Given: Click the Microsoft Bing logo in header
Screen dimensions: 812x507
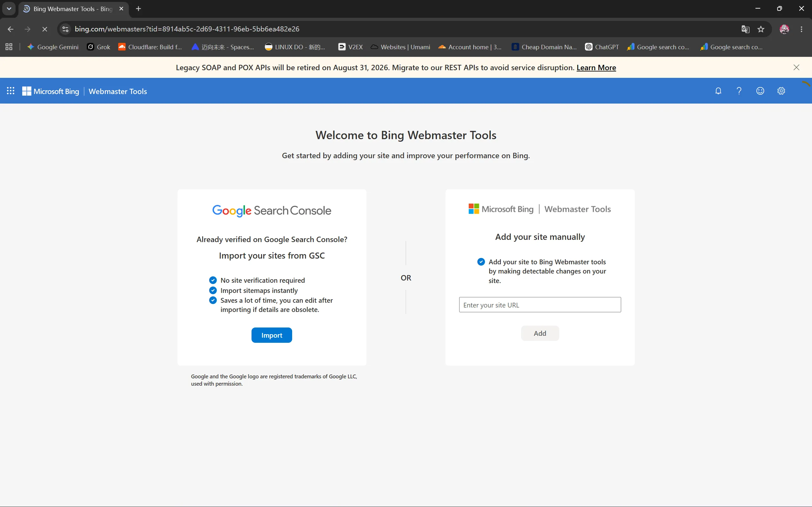Looking at the screenshot, I should tap(50, 91).
